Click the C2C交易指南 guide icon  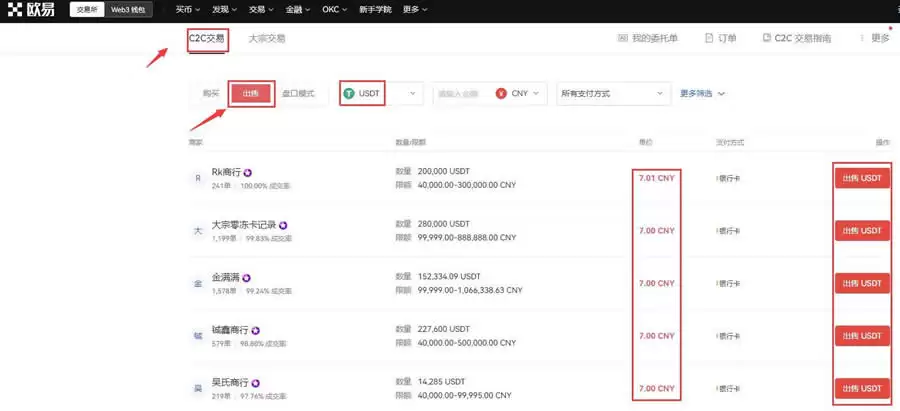click(767, 38)
